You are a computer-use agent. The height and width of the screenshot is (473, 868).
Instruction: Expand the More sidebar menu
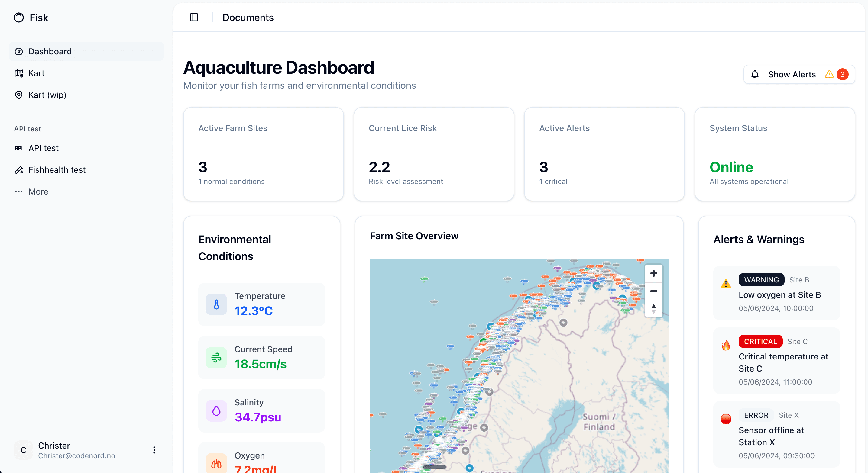click(x=38, y=191)
